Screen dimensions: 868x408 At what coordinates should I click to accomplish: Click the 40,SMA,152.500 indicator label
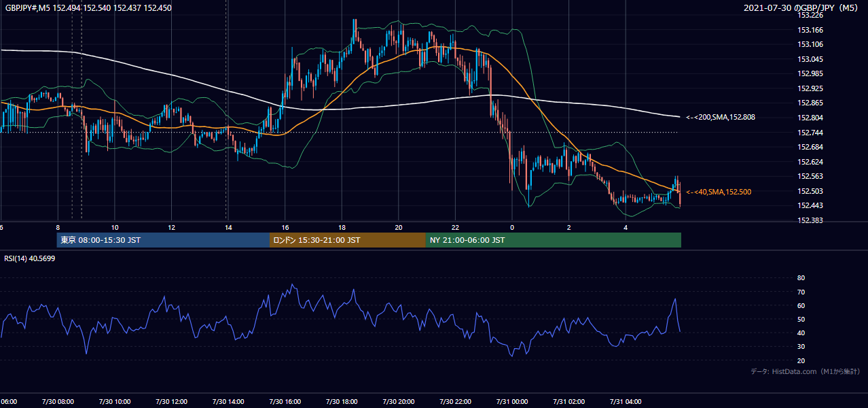[x=719, y=192]
